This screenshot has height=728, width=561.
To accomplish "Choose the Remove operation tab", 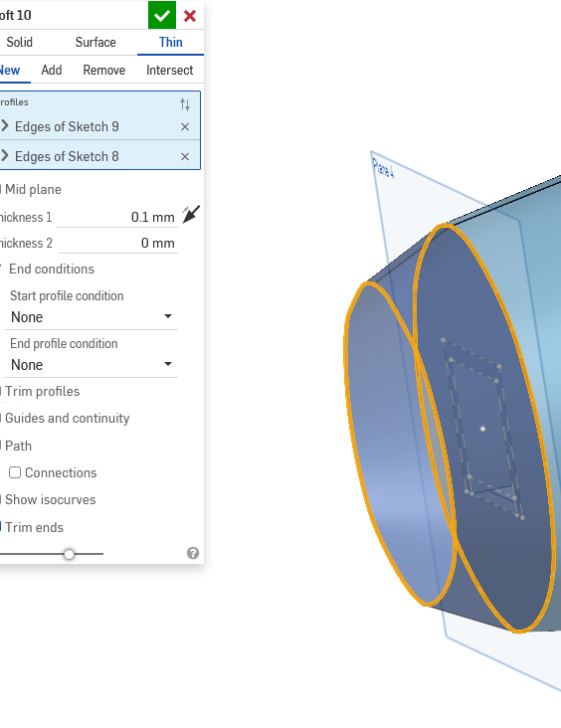I will click(x=104, y=70).
